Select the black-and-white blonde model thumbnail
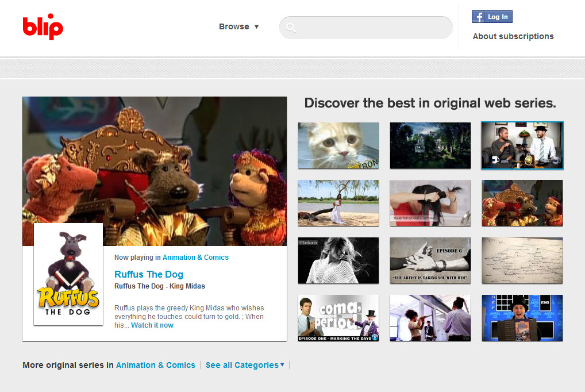This screenshot has width=585, height=392. [338, 260]
